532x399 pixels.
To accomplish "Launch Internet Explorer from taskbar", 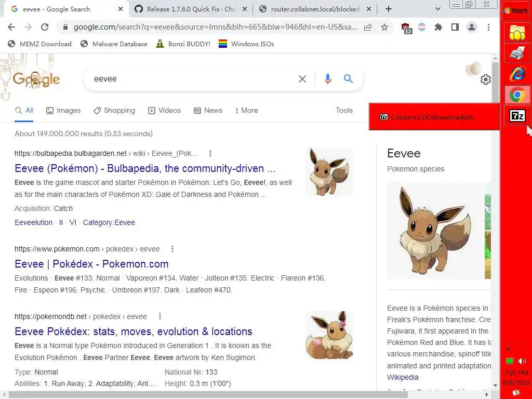I will [517, 74].
